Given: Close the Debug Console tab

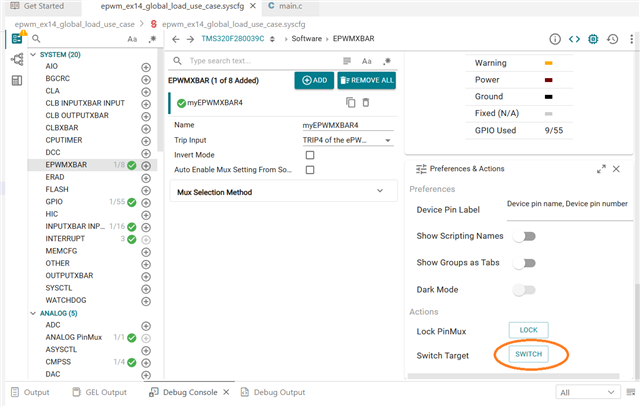Looking at the screenshot, I should [x=226, y=392].
